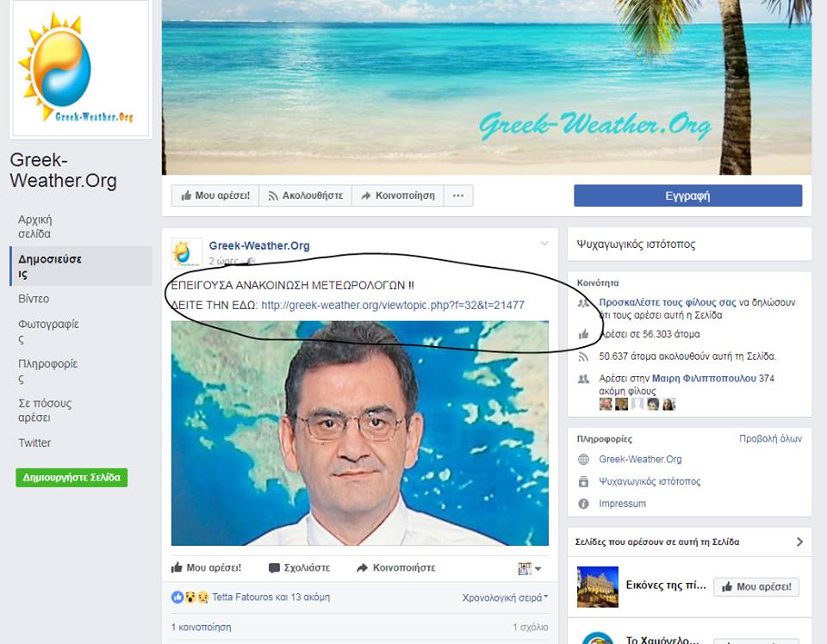Click the Greek-Weather.Org post author name
Screen dimensions: 827x644
click(x=259, y=245)
